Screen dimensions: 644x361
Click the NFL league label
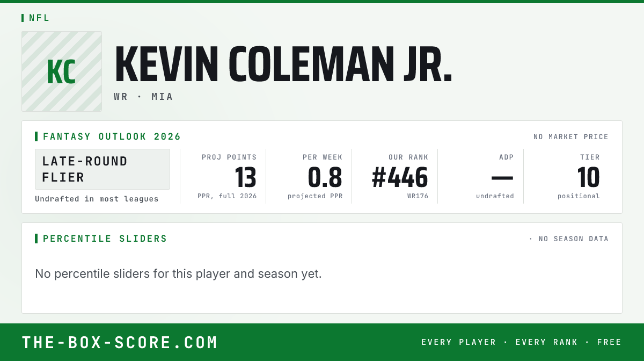[x=39, y=18]
